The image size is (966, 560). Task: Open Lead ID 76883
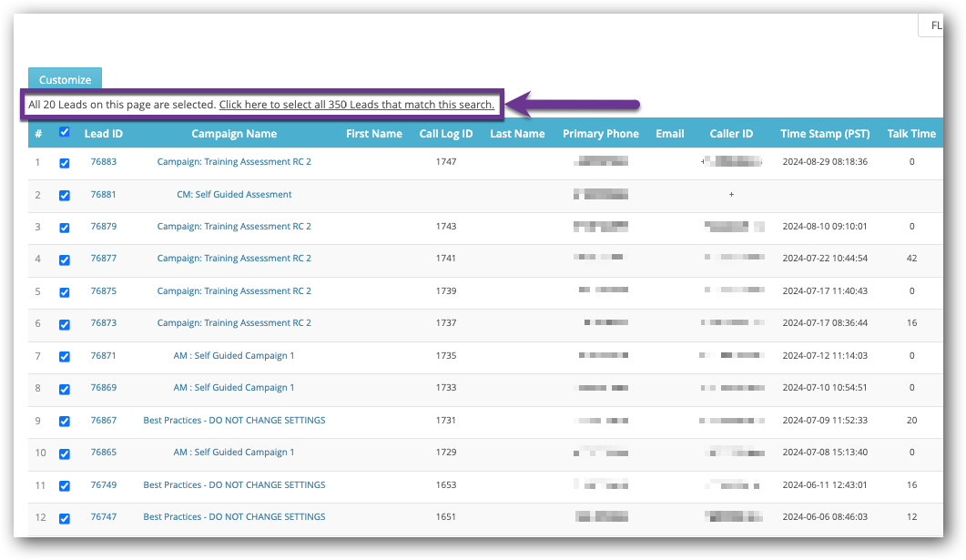(103, 161)
